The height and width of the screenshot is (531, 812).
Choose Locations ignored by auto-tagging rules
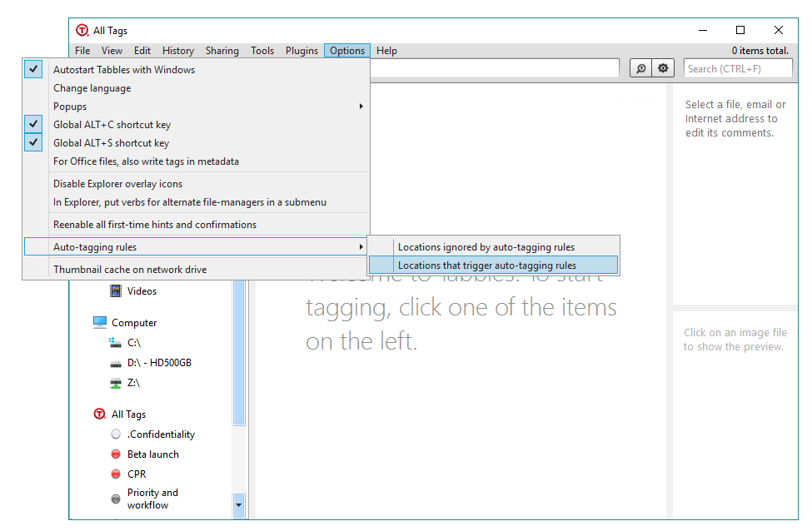point(494,247)
